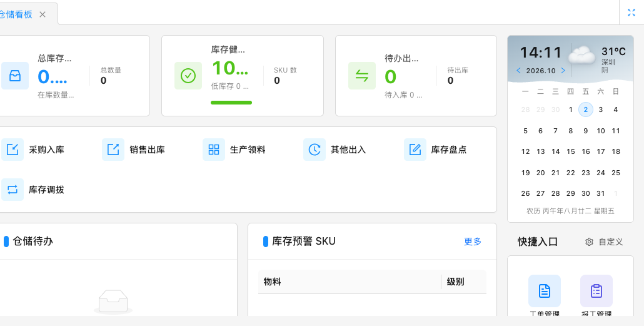Open 自定义 for quick entries
644x326 pixels.
(x=604, y=242)
